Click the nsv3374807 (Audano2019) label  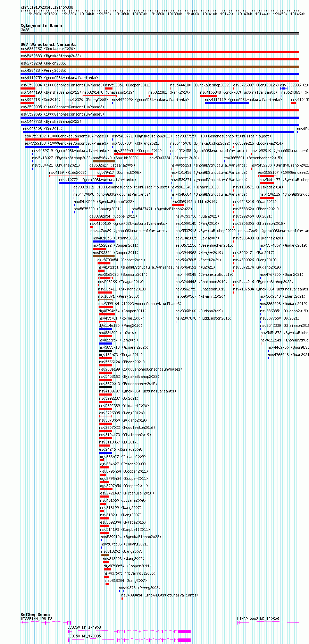[284, 246]
